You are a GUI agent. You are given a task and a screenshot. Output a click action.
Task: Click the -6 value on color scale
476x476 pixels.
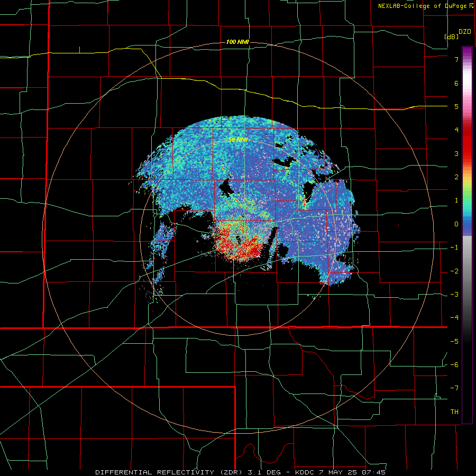[x=454, y=365]
